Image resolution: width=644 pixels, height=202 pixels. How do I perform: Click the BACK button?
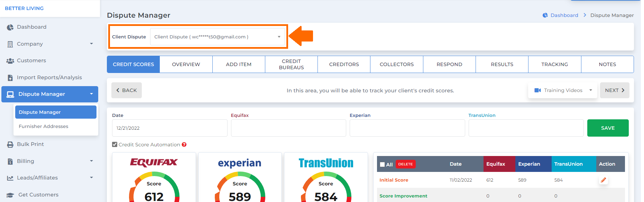[127, 90]
